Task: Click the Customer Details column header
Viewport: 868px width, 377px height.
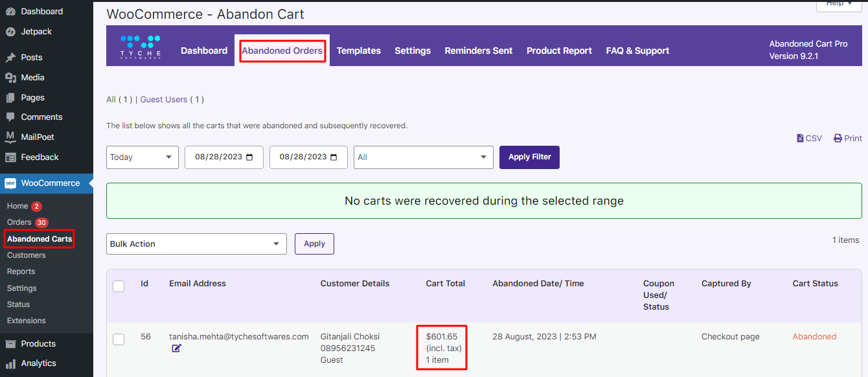Action: [x=355, y=284]
